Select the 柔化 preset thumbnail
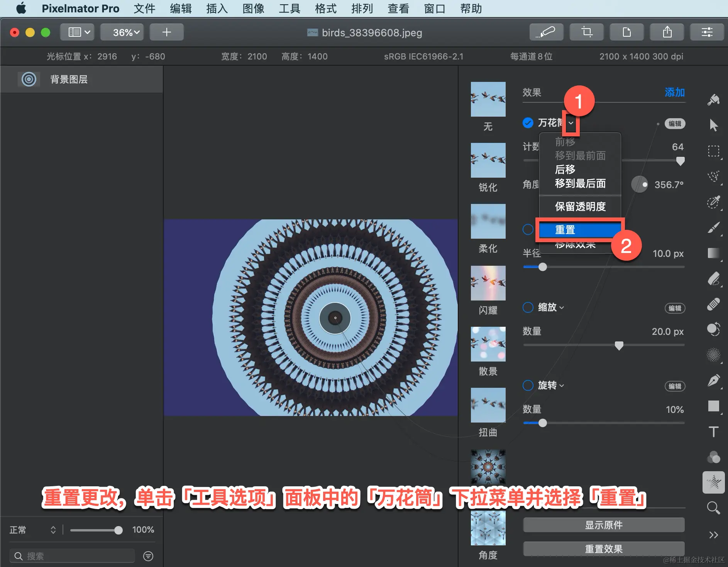This screenshot has width=728, height=567. 488,221
